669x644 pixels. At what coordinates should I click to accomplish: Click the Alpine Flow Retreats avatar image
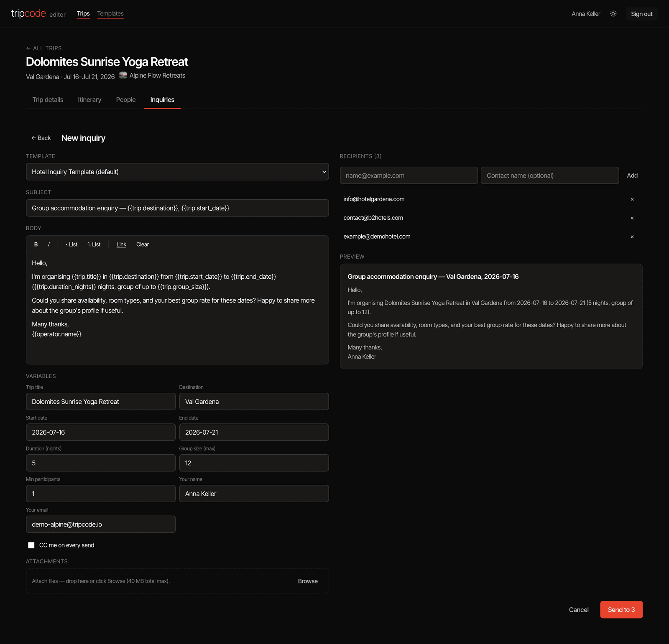coord(123,75)
